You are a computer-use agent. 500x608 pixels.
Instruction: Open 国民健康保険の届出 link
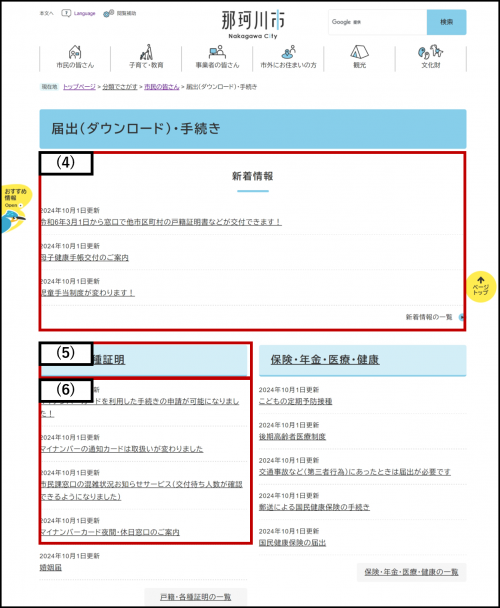click(292, 543)
